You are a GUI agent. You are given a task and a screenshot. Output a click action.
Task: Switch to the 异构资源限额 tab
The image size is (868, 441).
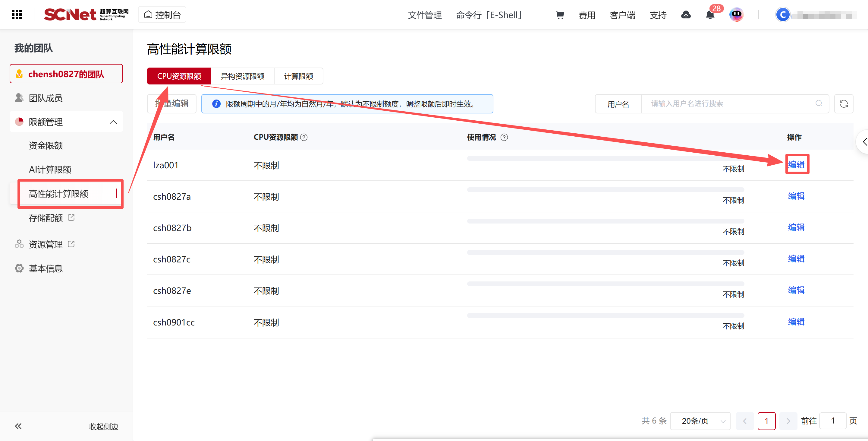pyautogui.click(x=242, y=76)
